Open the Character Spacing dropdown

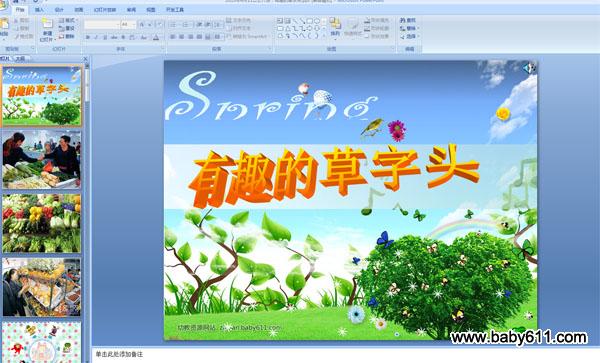click(x=132, y=37)
